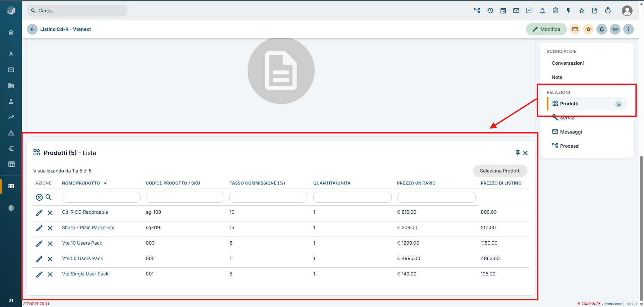Click Seleziona Prodotti button
The width and height of the screenshot is (644, 307).
coord(500,171)
